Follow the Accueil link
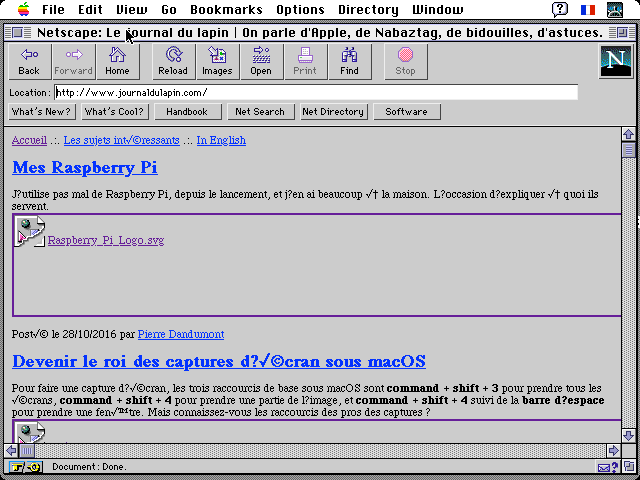 point(29,140)
